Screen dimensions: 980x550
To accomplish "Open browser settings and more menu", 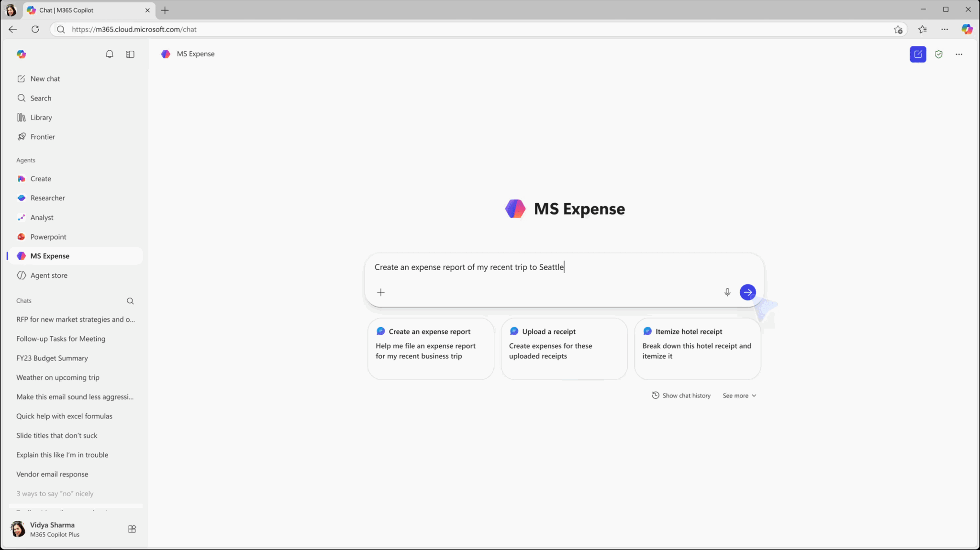I will (945, 29).
